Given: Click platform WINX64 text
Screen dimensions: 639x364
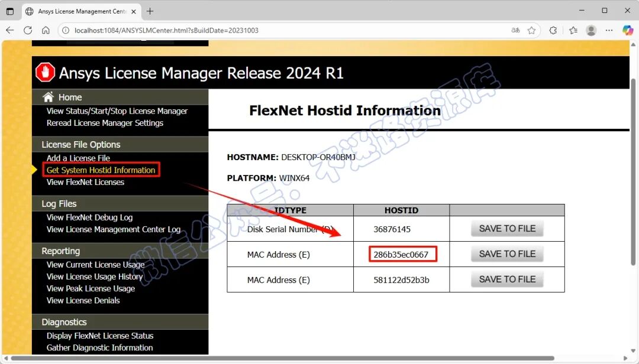Looking at the screenshot, I should pyautogui.click(x=294, y=178).
